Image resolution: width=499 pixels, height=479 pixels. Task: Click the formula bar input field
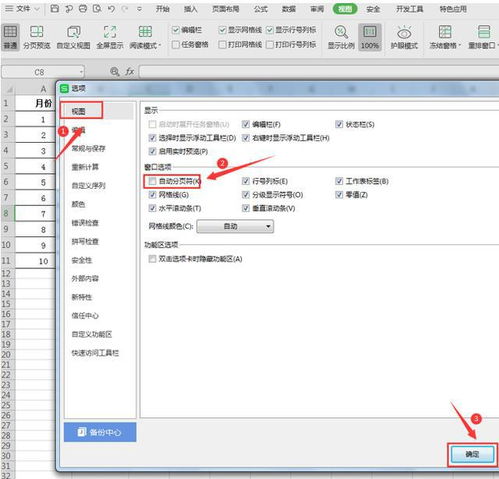tap(318, 72)
